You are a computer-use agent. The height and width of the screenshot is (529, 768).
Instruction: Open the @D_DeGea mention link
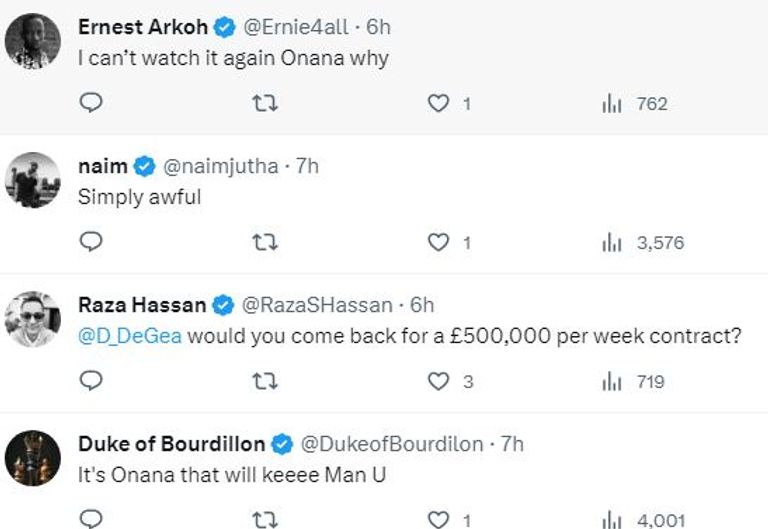click(130, 336)
